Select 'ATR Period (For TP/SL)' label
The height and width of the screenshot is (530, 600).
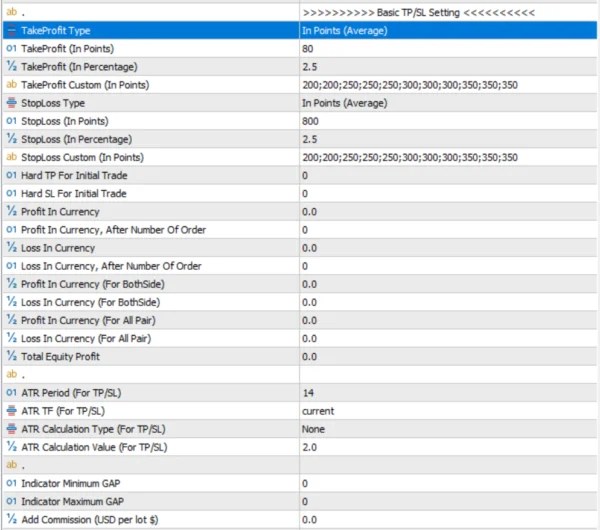pos(71,393)
